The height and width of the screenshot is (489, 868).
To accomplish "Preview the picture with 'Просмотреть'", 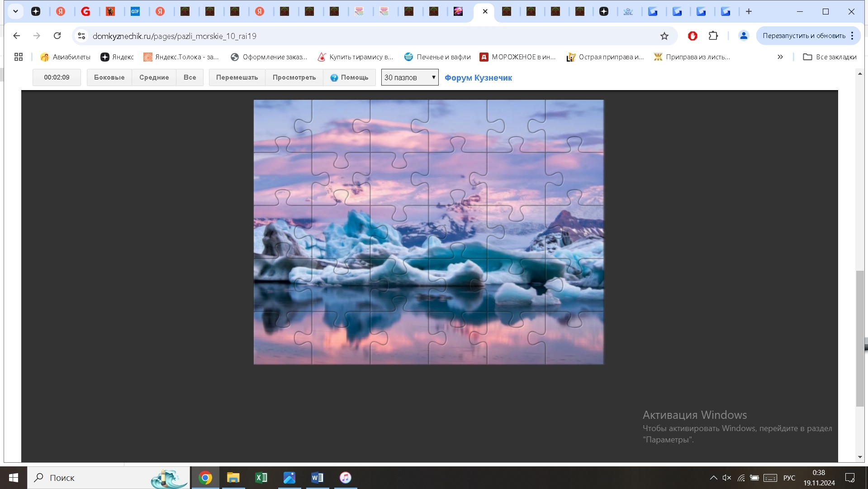I will click(294, 77).
